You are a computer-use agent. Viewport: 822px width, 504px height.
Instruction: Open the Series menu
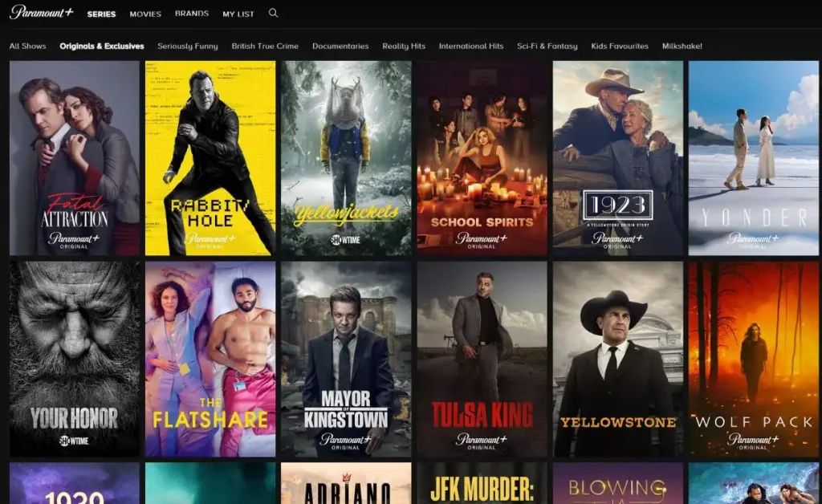101,14
